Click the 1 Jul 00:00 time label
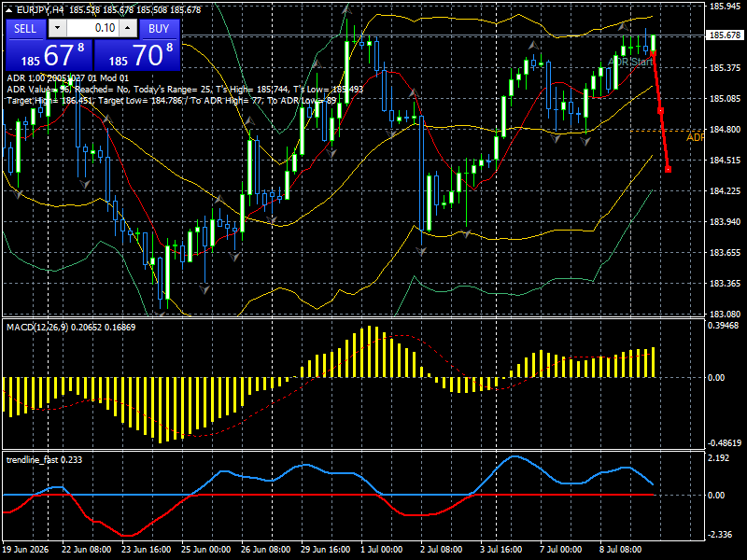Viewport: 747px width, 560px height. [x=382, y=549]
